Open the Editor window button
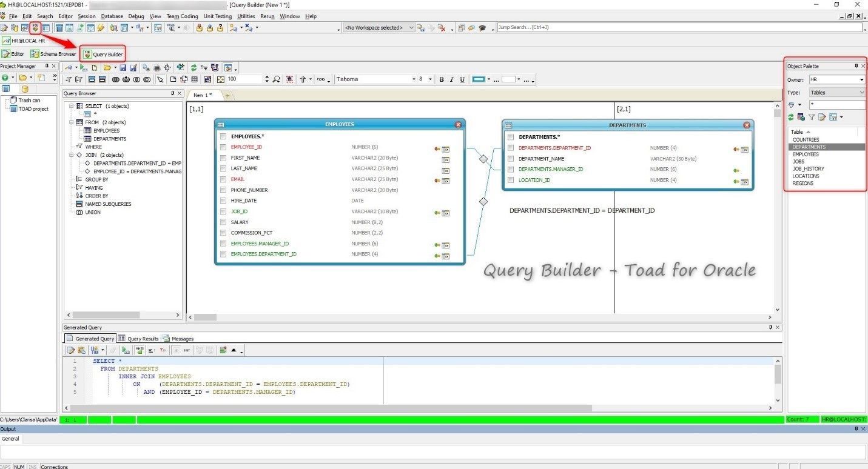The height and width of the screenshot is (469, 868). coord(13,54)
